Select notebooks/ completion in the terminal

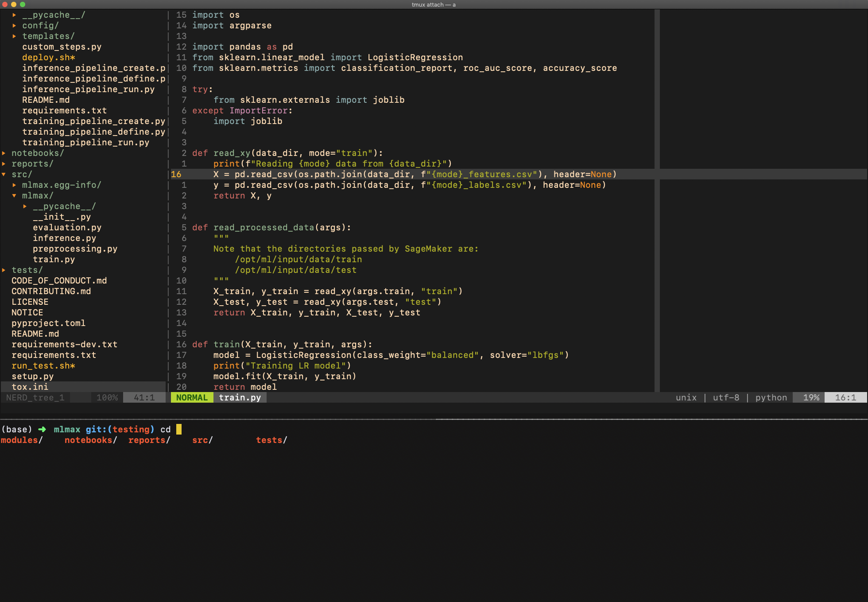(90, 440)
